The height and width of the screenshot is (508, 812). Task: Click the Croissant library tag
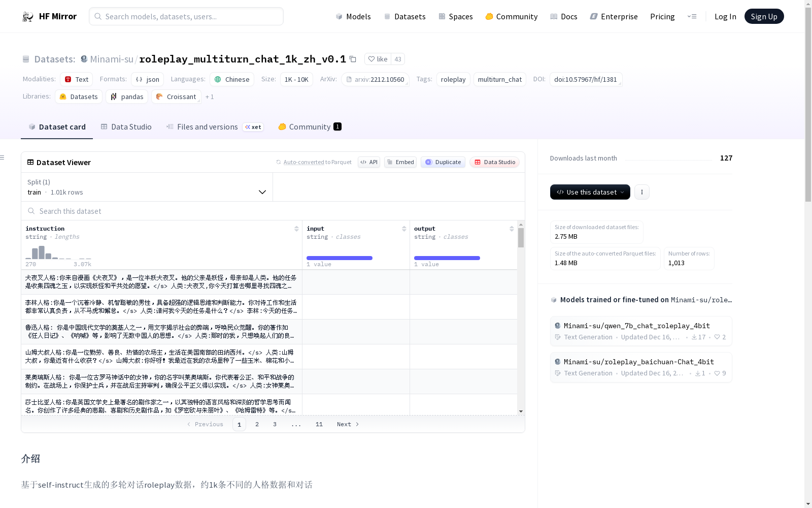coord(176,97)
